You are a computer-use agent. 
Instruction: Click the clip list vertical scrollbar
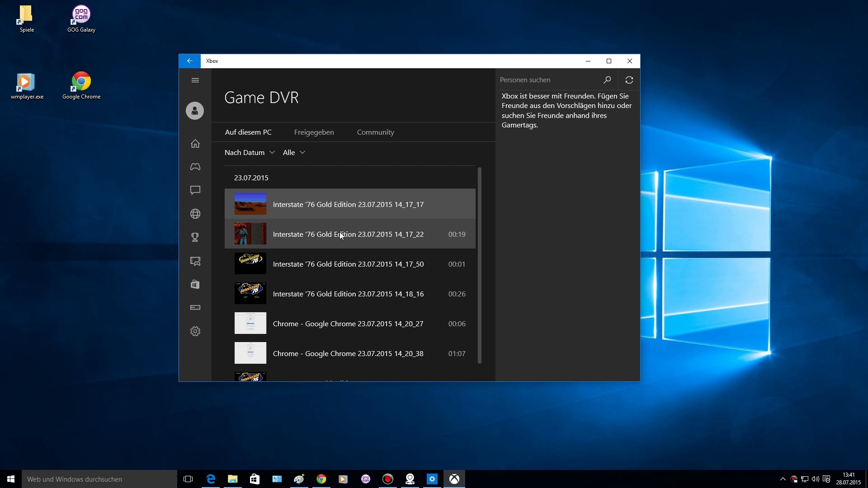tap(480, 265)
